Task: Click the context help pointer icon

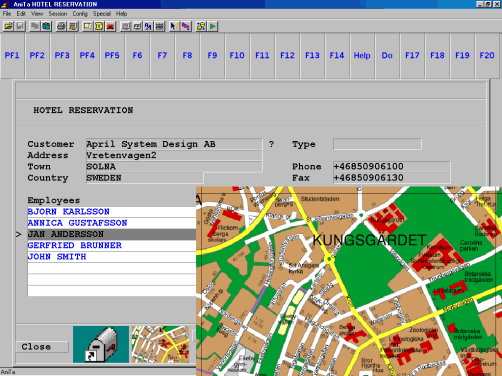Action: click(x=174, y=26)
